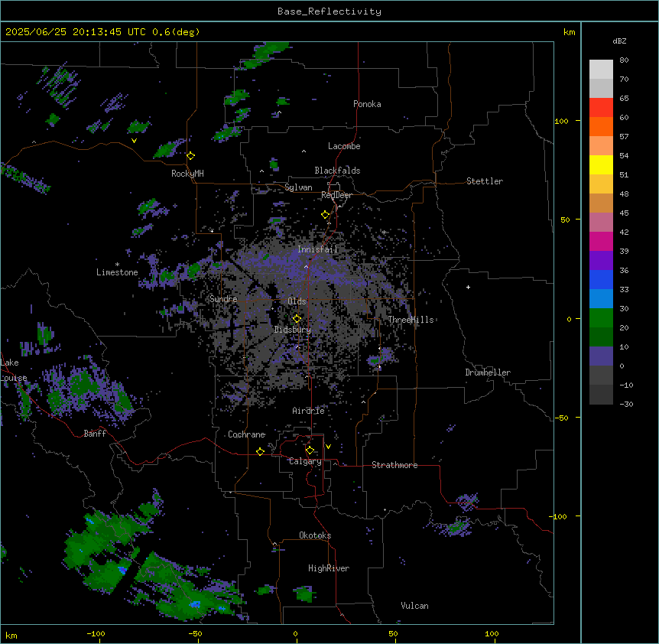
Task: Pick the mauve pink 42-45 dBZ legend swatch
Action: [x=601, y=223]
